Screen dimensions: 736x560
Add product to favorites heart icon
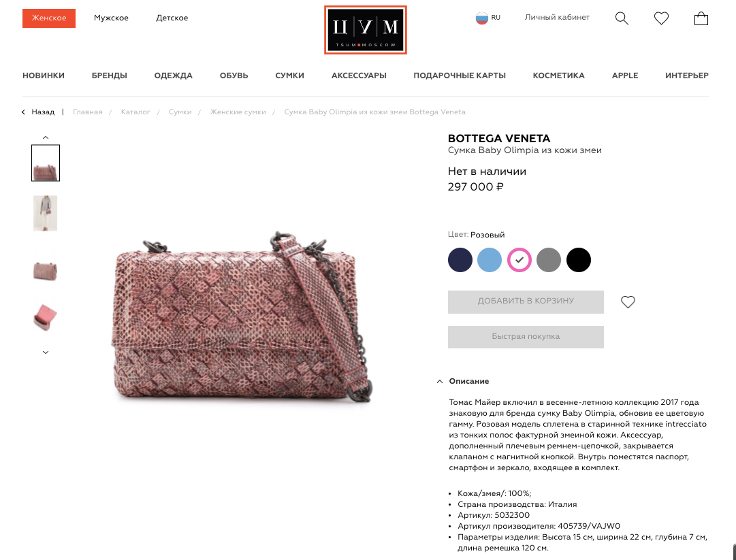[628, 302]
